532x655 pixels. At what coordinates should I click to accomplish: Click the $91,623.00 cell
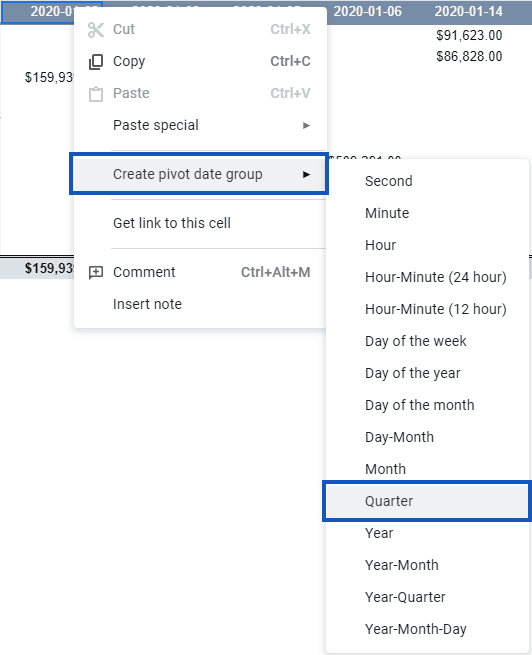pos(469,35)
